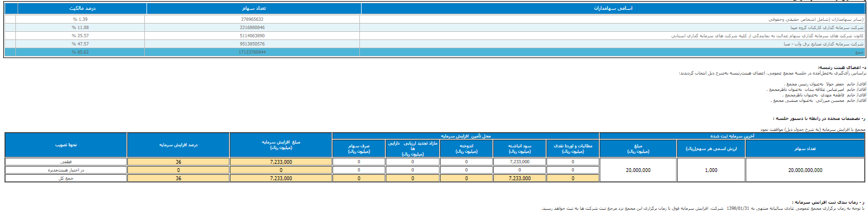Click the 47.57 % ownership cell
The width and height of the screenshot is (868, 218).
pos(80,44)
